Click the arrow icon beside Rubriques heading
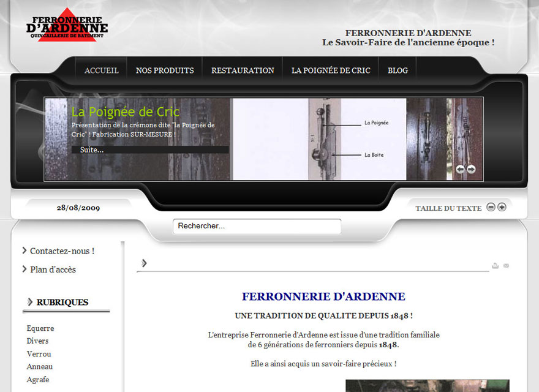The height and width of the screenshot is (392, 539). click(x=30, y=302)
